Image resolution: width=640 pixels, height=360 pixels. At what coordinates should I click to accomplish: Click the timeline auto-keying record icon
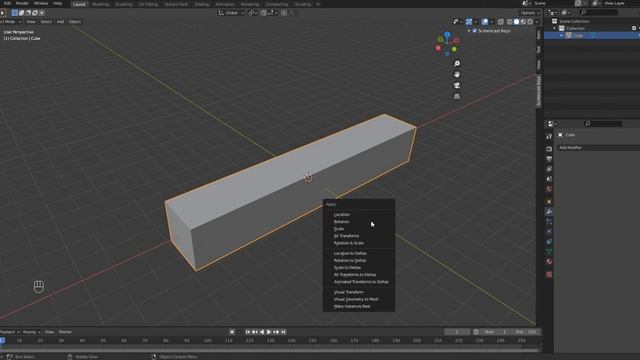coord(232,332)
